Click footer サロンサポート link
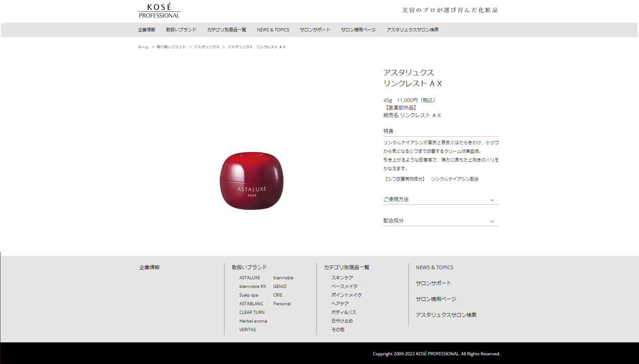Screen dimensions: 639x364 coord(433,283)
